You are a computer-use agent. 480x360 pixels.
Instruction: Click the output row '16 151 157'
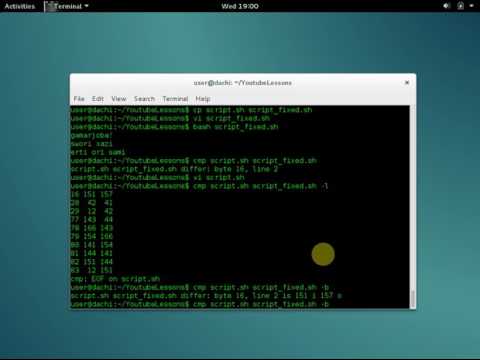pyautogui.click(x=92, y=194)
